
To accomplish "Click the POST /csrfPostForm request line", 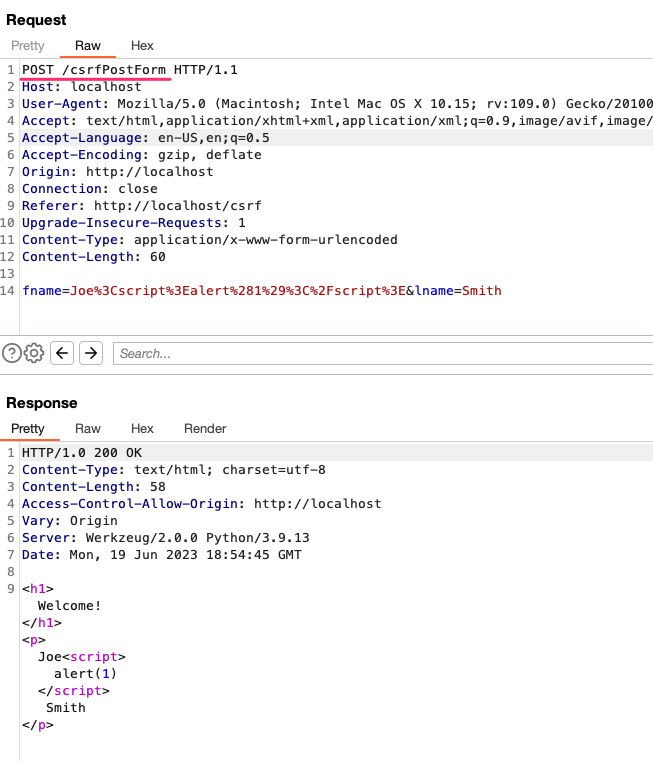I will coord(130,70).
